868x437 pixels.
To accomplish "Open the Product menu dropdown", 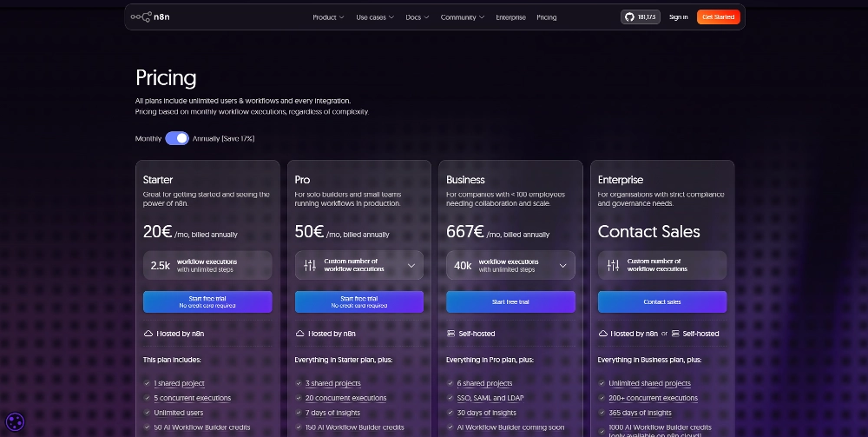I will click(328, 17).
